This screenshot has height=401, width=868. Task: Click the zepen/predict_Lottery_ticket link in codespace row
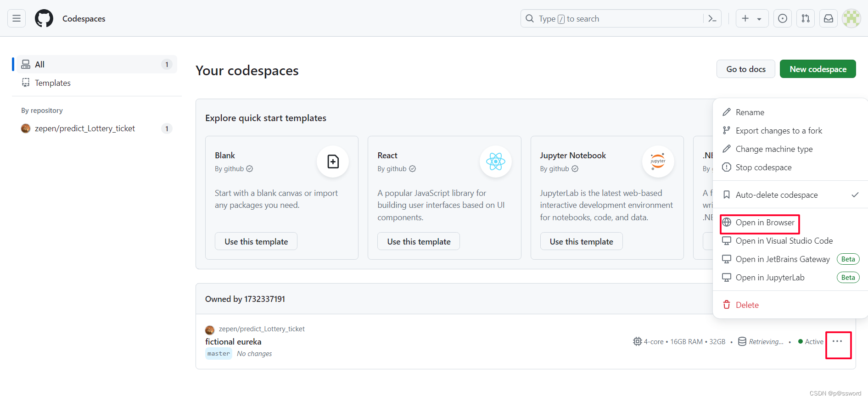262,329
